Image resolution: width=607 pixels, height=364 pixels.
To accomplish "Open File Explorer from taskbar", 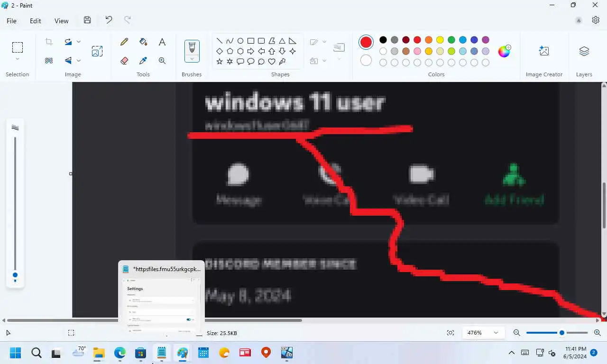I will click(x=99, y=353).
